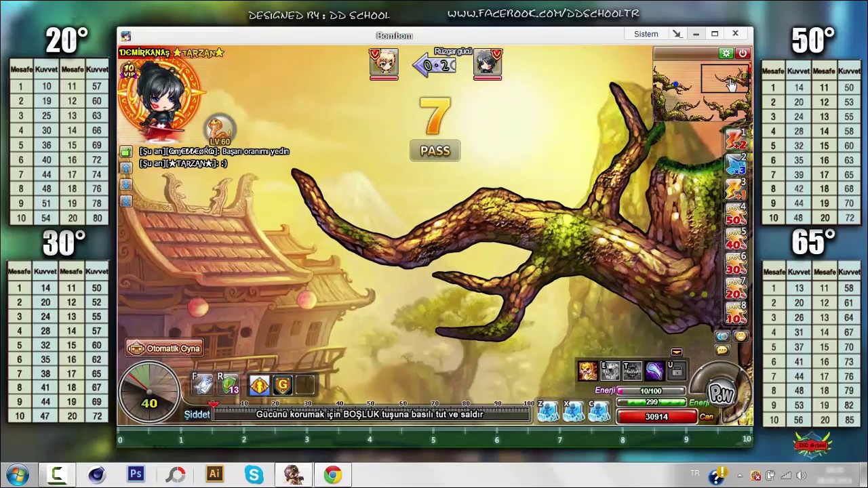
Task: Use the R green shield skill
Action: click(229, 384)
